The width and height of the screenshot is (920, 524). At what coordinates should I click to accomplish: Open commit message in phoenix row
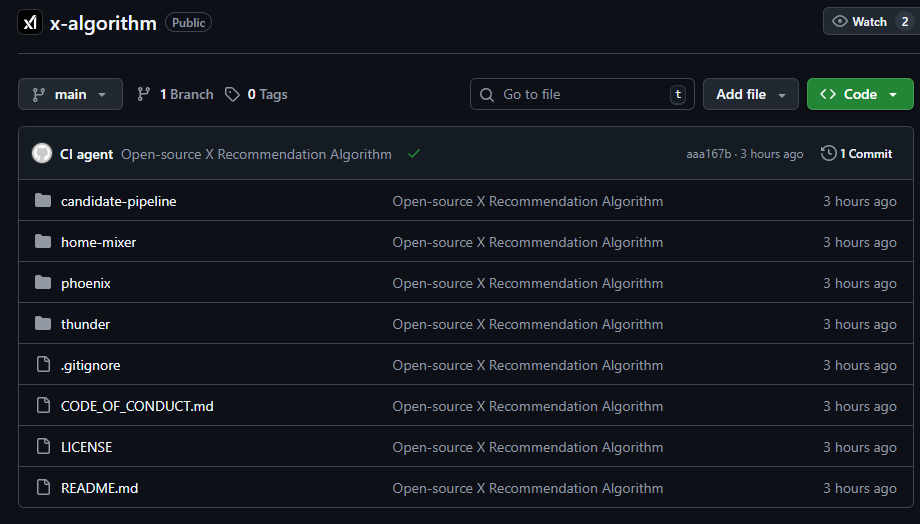pyautogui.click(x=528, y=283)
